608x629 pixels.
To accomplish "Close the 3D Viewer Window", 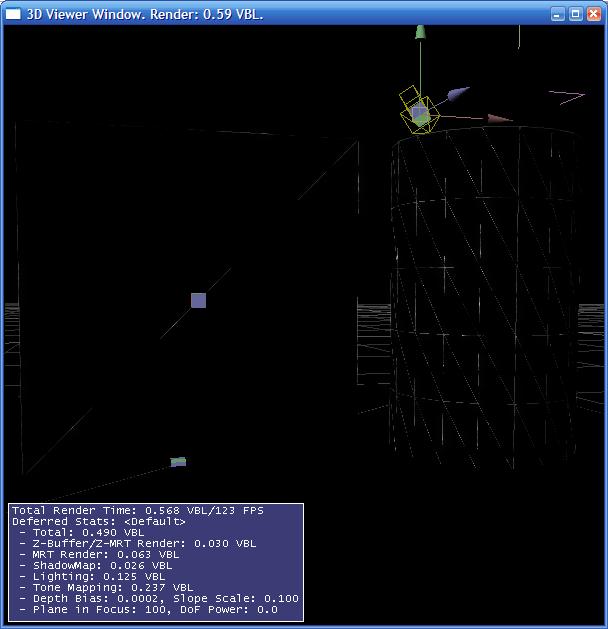I will click(594, 14).
